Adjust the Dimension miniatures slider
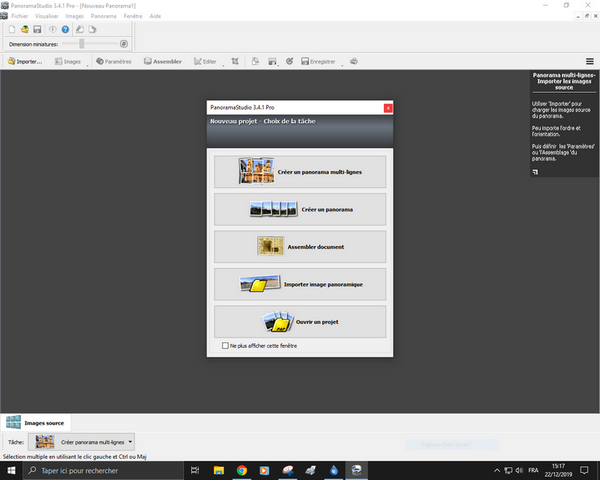This screenshot has width=600, height=480. tap(82, 44)
